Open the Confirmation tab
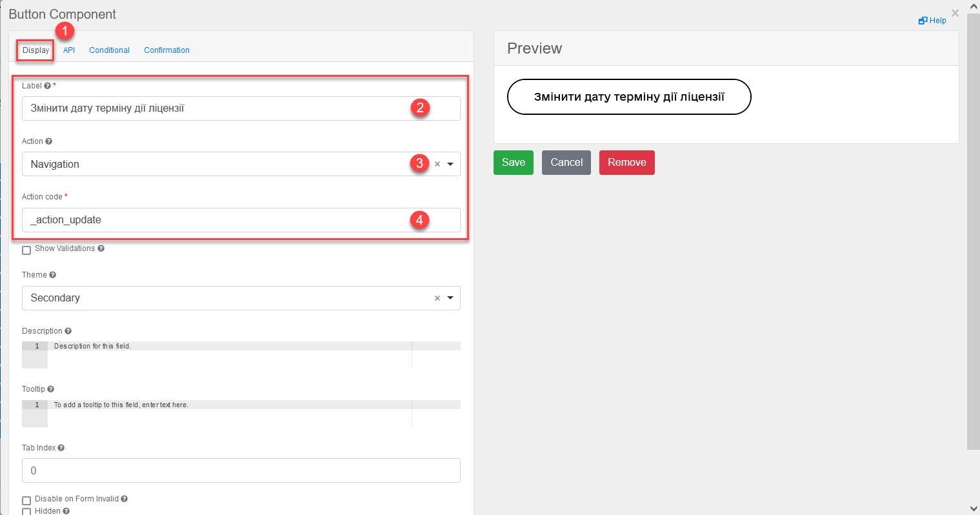 [x=166, y=50]
